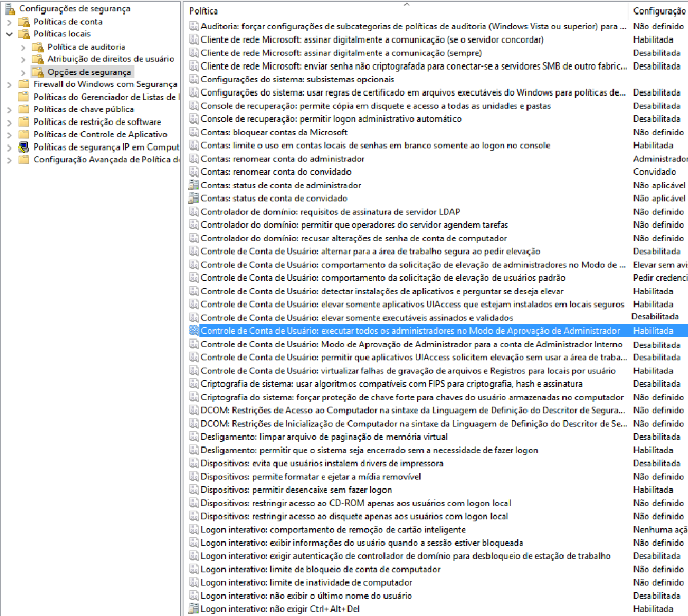Expand the Políticas de conta node
Image resolution: width=688 pixels, height=616 pixels.
tap(9, 22)
